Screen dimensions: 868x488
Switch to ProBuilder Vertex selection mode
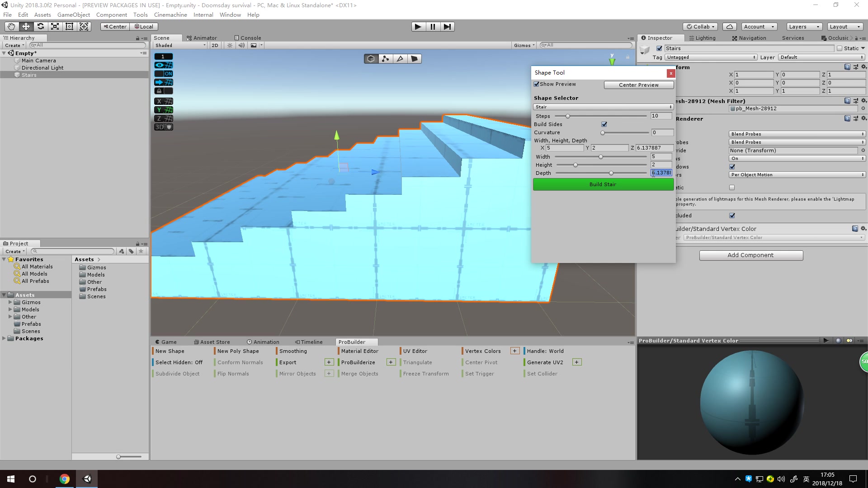pyautogui.click(x=385, y=58)
